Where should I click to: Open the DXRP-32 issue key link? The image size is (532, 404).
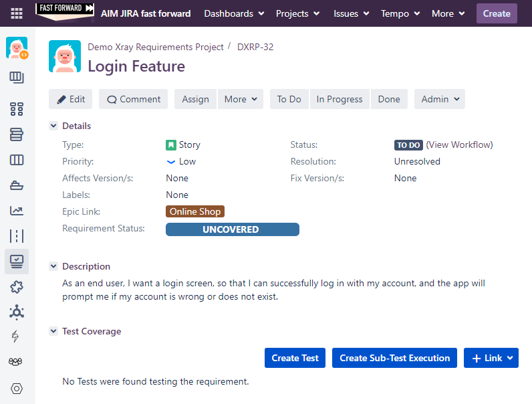[x=255, y=47]
